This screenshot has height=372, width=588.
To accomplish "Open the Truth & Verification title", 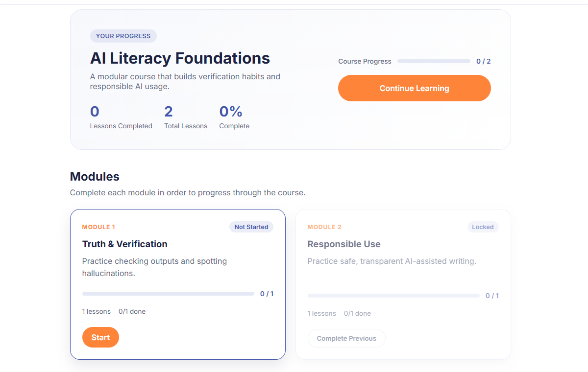I will click(124, 244).
